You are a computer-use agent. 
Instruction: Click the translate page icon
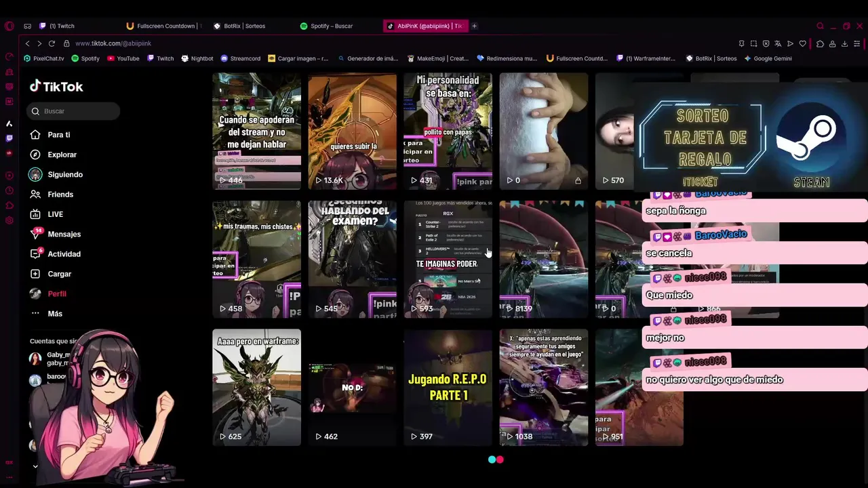pos(778,43)
